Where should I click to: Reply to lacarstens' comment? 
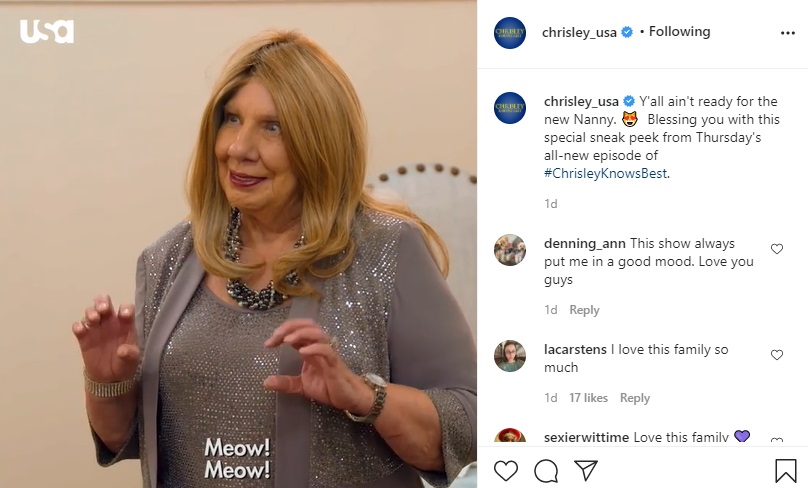(635, 398)
